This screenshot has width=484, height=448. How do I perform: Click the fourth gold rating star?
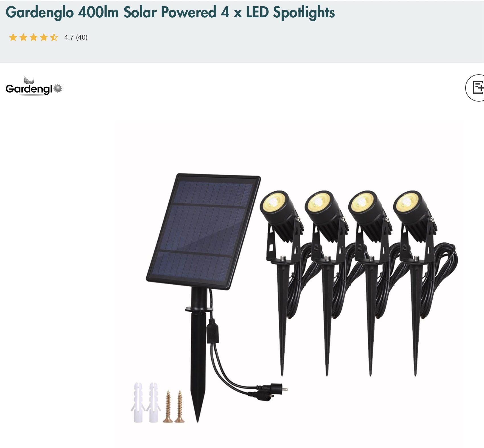coord(44,37)
